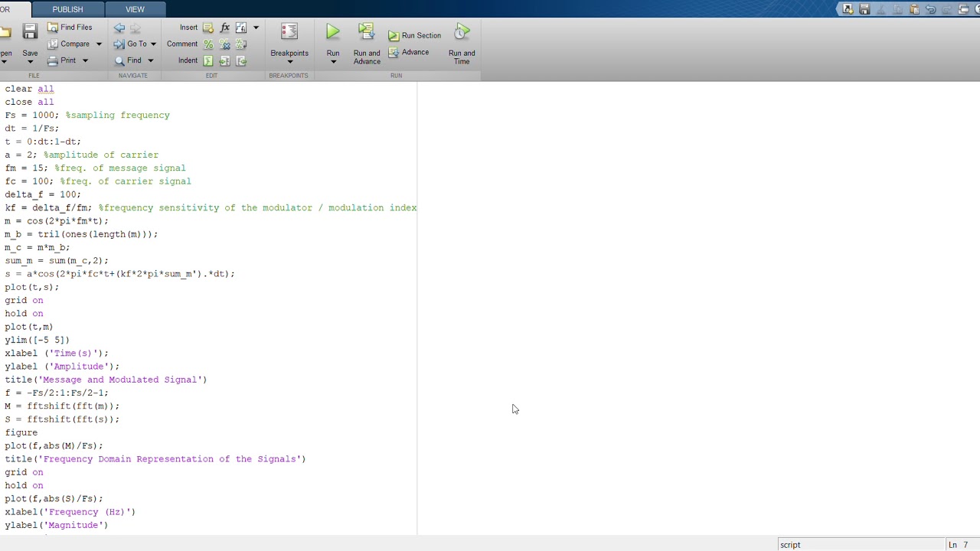Expand the Breakpoints dropdown arrow
This screenshot has width=980, height=551.
click(289, 63)
